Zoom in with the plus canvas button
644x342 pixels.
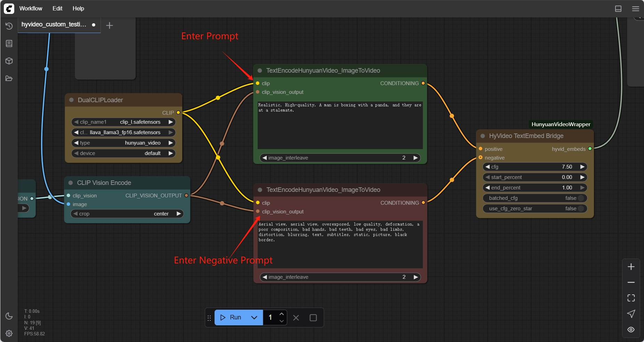[x=631, y=267]
